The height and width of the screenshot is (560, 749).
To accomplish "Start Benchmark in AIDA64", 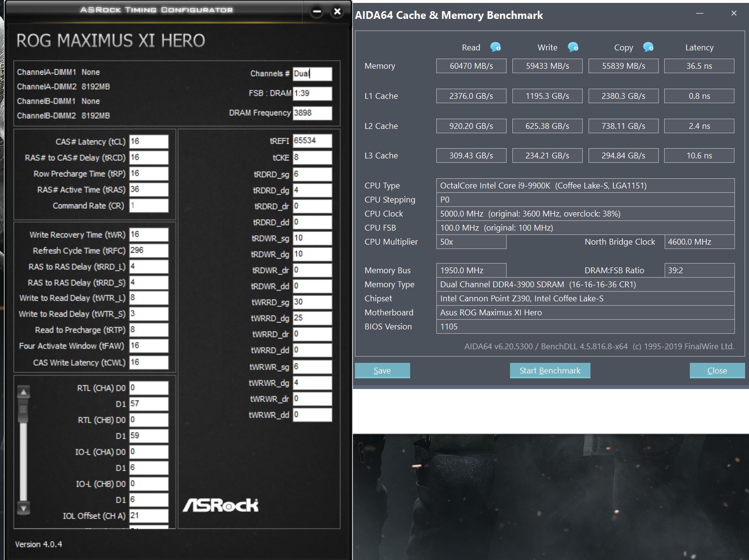I will click(550, 371).
